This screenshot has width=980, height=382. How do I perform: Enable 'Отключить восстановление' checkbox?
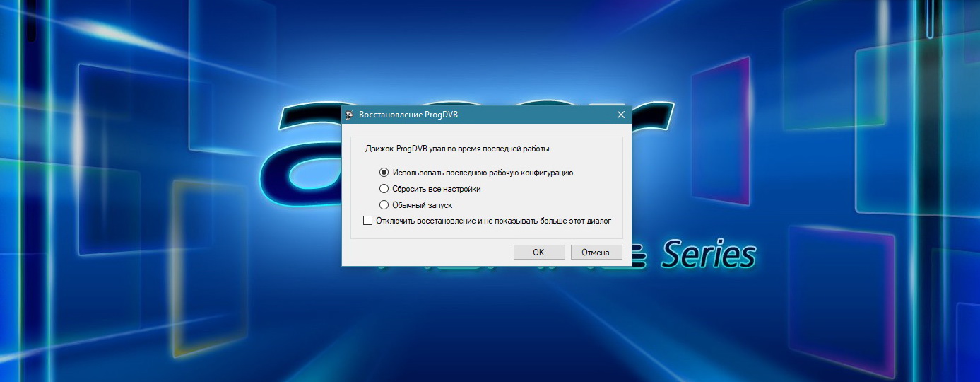(367, 221)
